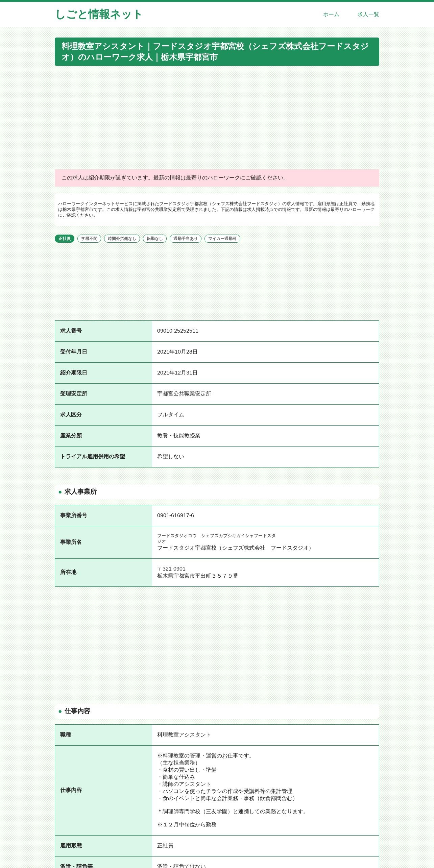Click 教養・技能教授業 industry value
This screenshot has width=434, height=868.
179,436
